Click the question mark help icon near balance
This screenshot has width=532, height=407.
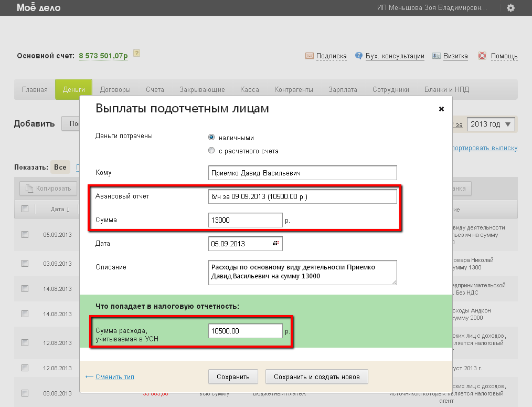[x=137, y=53]
